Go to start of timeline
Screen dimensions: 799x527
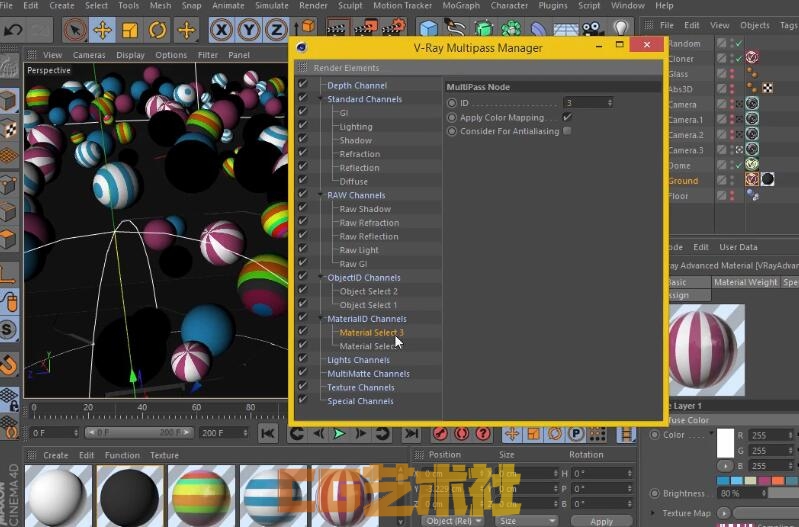[x=268, y=433]
